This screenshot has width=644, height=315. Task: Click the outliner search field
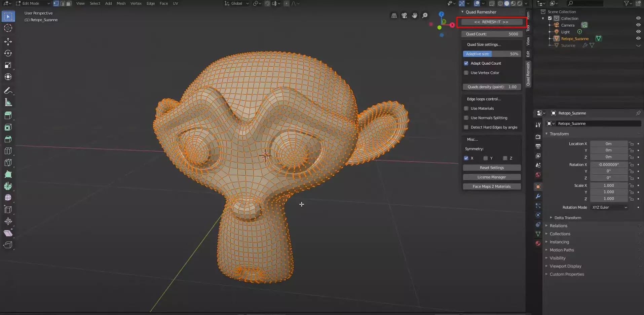click(585, 3)
